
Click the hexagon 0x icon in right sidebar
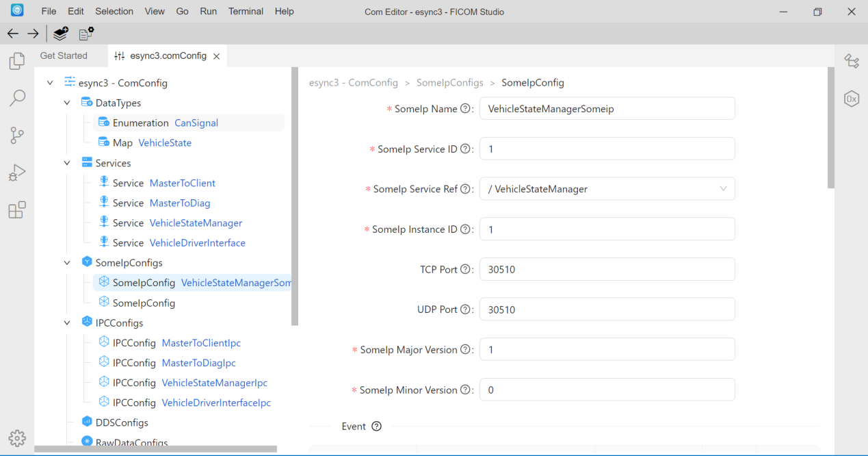[x=852, y=99]
